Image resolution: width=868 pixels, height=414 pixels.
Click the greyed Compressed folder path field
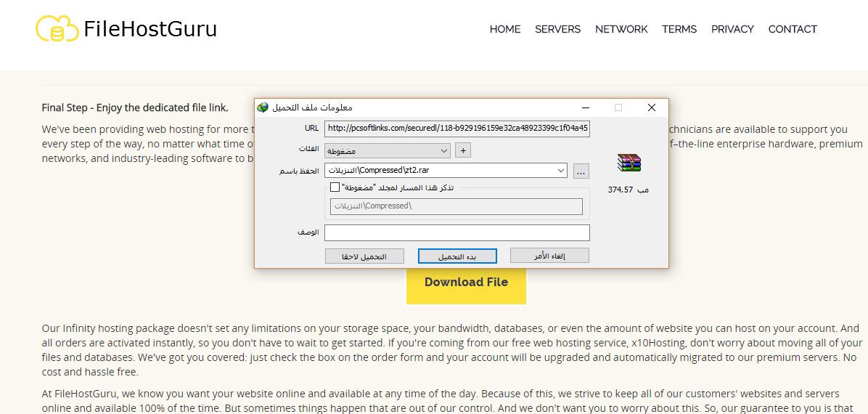click(456, 206)
